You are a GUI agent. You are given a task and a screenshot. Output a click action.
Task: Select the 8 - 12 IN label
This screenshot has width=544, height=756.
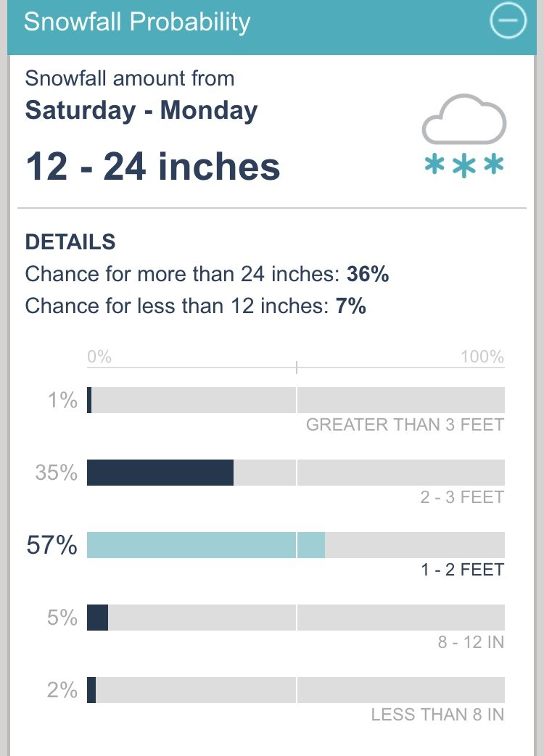point(471,642)
